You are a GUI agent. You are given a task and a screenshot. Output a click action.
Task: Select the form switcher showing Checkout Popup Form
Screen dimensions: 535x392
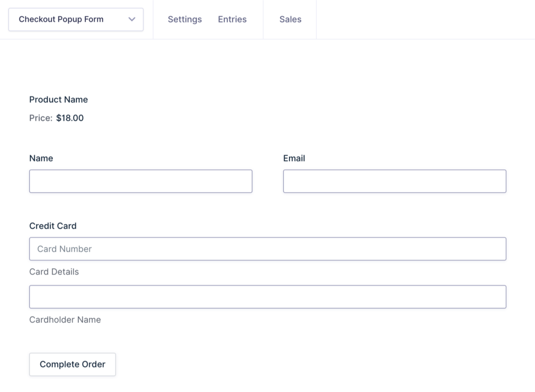(76, 19)
